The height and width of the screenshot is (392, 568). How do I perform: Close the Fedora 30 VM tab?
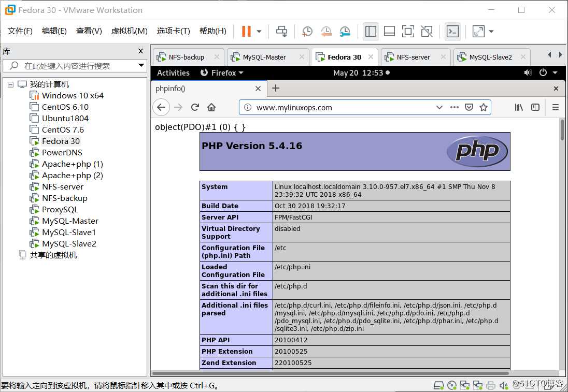point(371,57)
